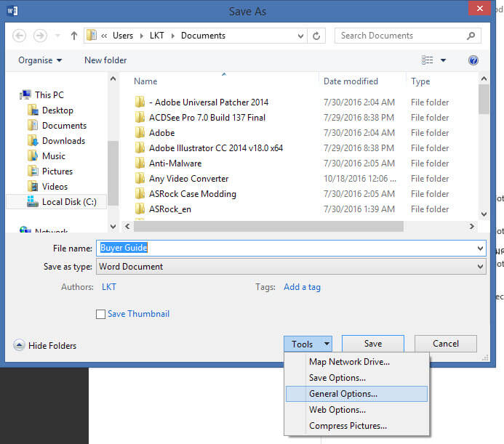Choose Web Options from Tools menu
This screenshot has height=444, width=504.
coord(356,410)
